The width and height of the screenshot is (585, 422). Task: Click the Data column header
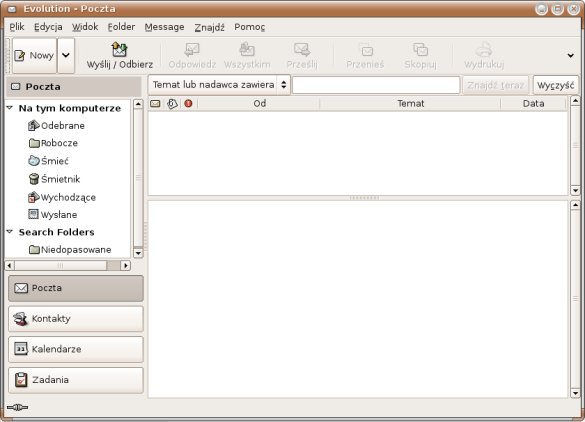534,103
